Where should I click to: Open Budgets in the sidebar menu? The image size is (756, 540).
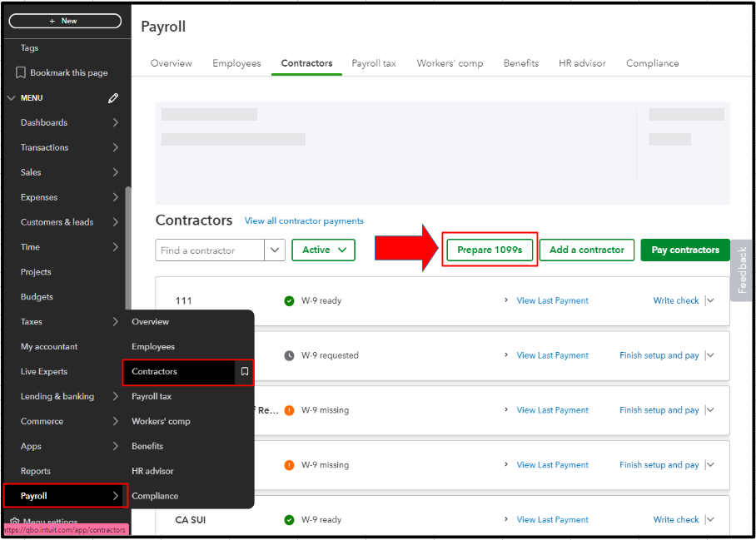point(37,297)
